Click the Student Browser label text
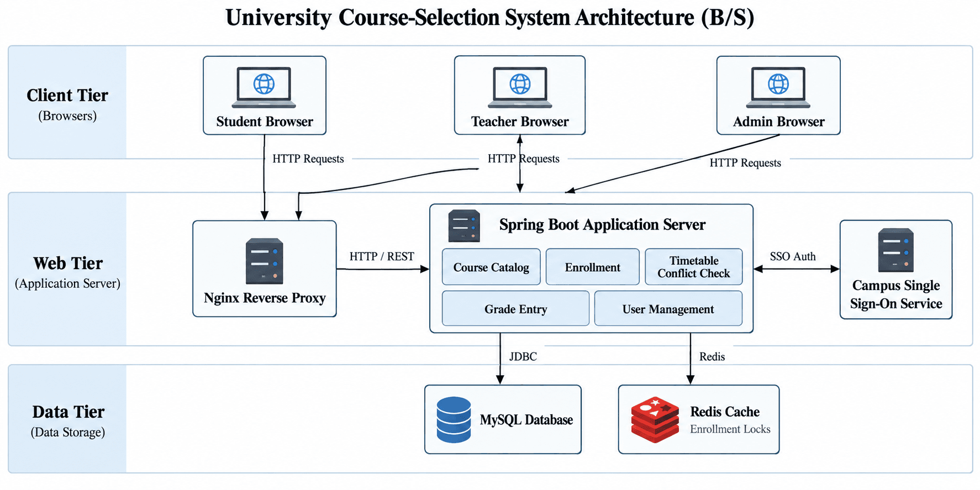Viewport: 980px width, 490px height. pyautogui.click(x=265, y=122)
